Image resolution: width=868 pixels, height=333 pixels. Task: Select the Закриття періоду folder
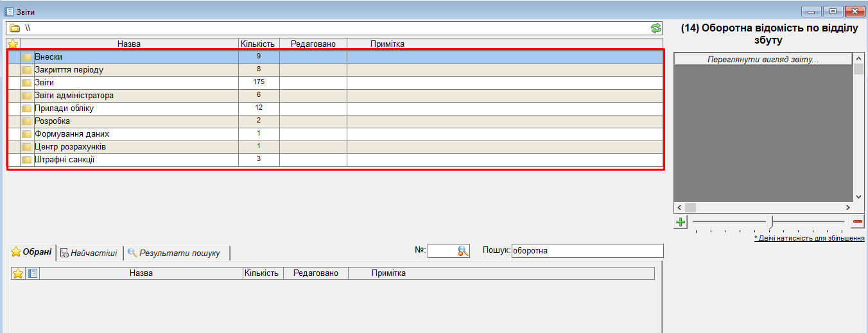click(x=69, y=70)
